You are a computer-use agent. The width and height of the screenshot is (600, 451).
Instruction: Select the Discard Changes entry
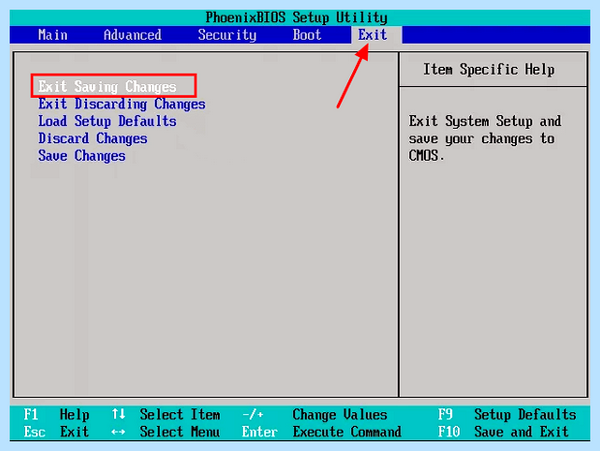pyautogui.click(x=93, y=138)
